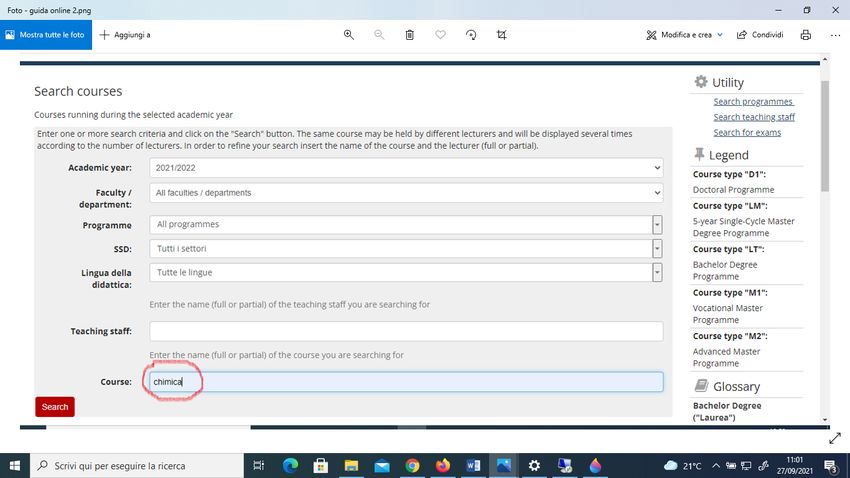The height and width of the screenshot is (478, 850).
Task: Add photo to favorites heart icon
Action: coord(440,35)
